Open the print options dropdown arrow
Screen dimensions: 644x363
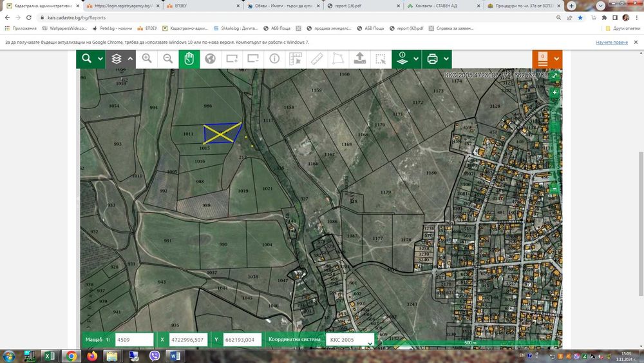coord(446,59)
